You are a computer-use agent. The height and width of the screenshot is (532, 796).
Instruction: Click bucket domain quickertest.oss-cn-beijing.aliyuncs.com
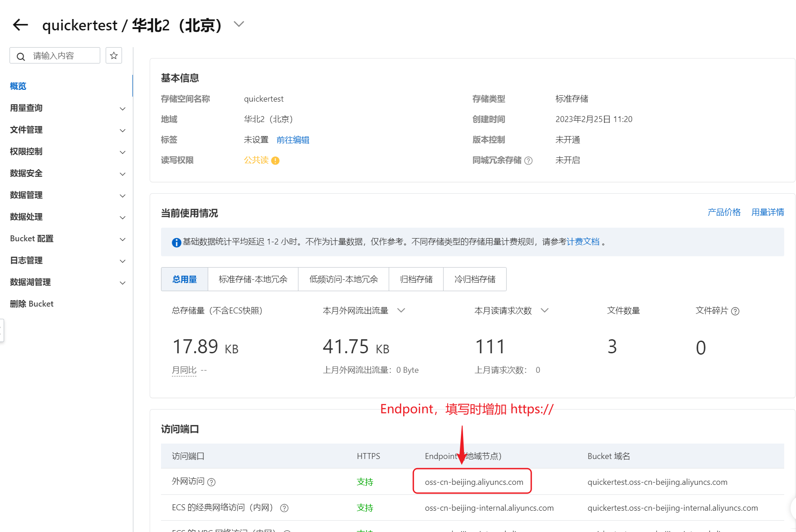[657, 482]
